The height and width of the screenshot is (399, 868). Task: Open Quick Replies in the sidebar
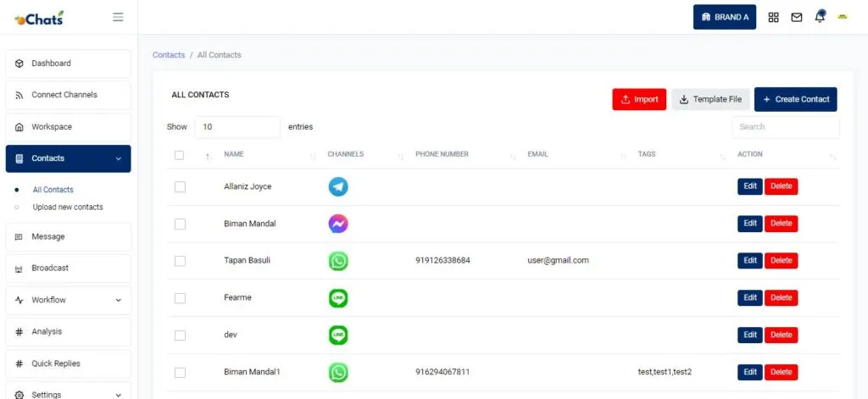point(69,363)
